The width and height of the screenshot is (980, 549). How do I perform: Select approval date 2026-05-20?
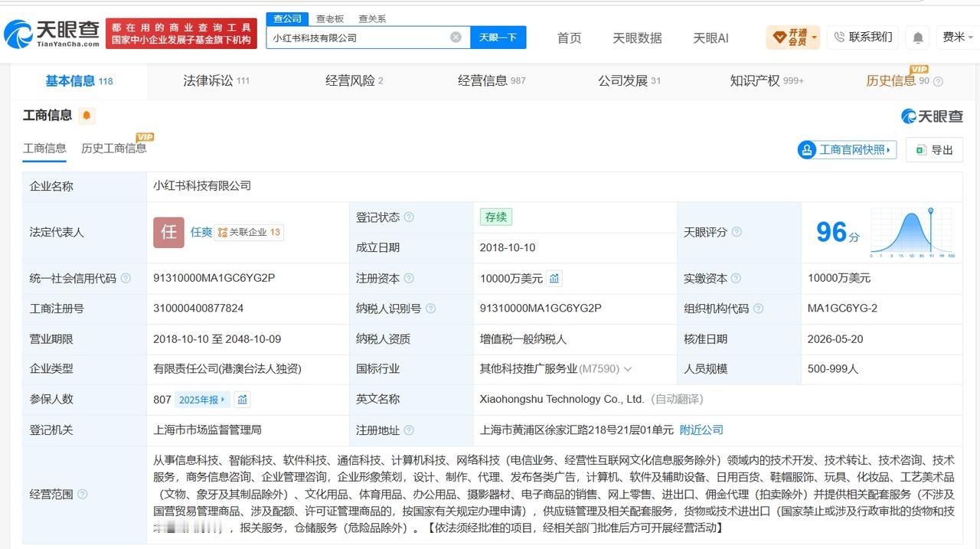coord(835,339)
